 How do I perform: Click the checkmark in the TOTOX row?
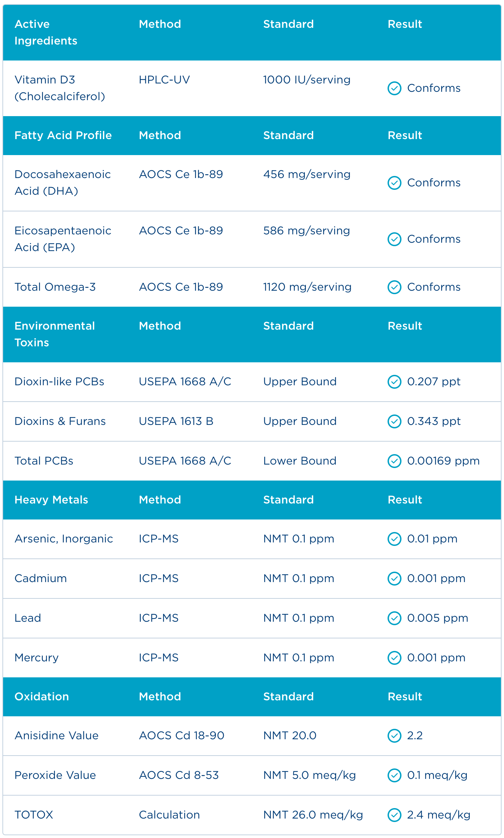tap(394, 815)
